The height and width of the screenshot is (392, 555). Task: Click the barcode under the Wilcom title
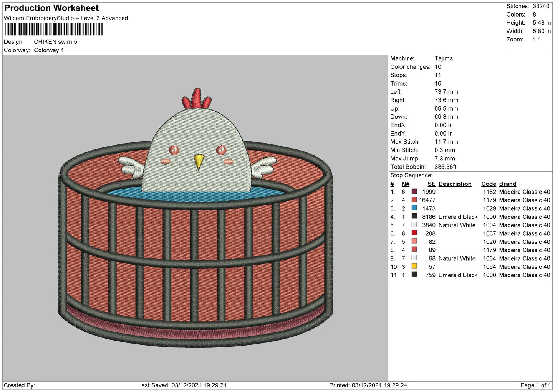(54, 30)
